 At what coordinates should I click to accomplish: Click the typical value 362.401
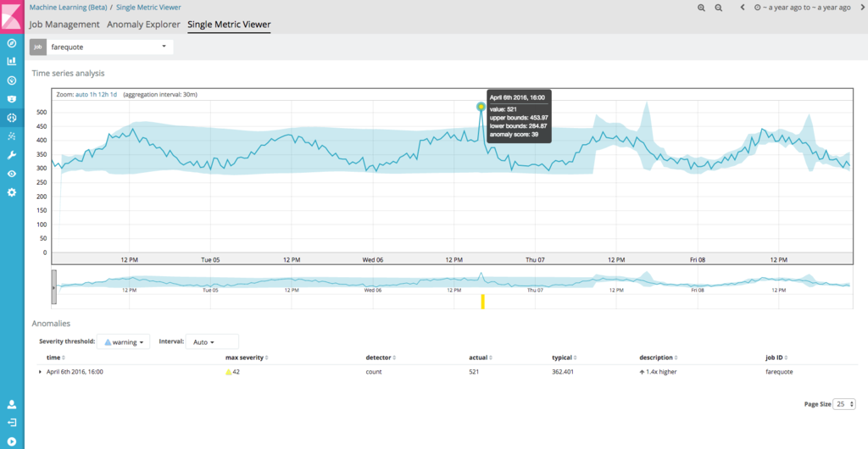pos(563,372)
